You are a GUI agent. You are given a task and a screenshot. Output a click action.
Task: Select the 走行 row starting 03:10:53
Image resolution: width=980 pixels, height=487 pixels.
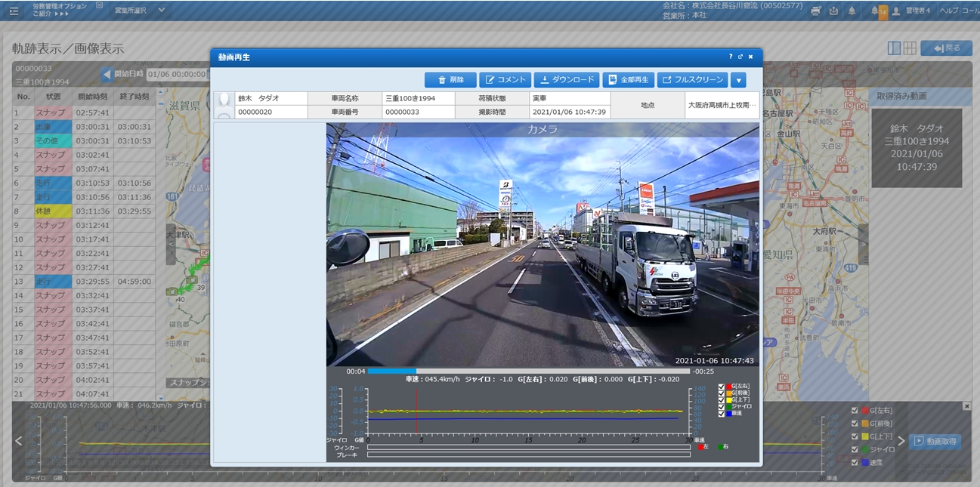84,183
